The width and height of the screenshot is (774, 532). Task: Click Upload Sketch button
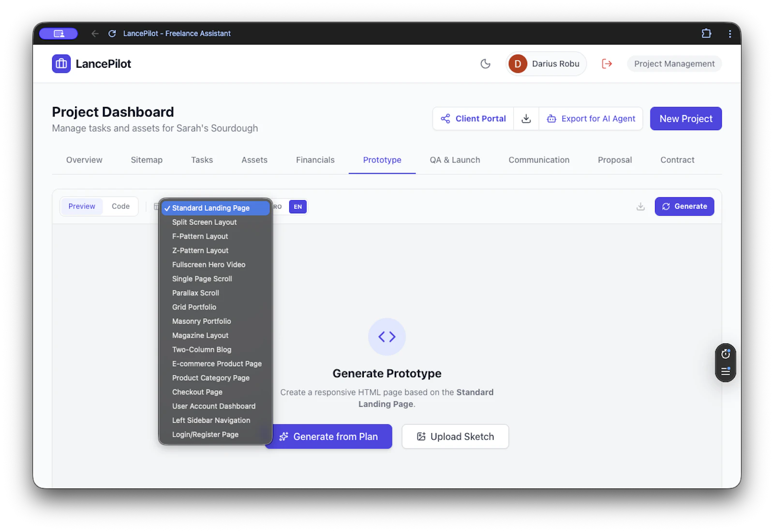click(455, 437)
